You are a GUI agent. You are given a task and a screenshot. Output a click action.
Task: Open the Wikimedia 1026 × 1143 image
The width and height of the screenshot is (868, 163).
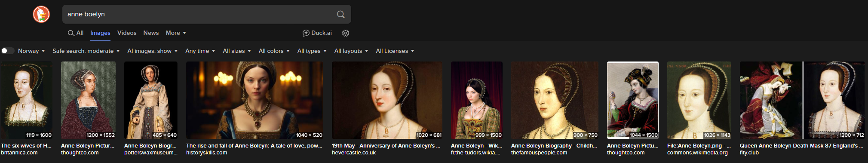(699, 100)
